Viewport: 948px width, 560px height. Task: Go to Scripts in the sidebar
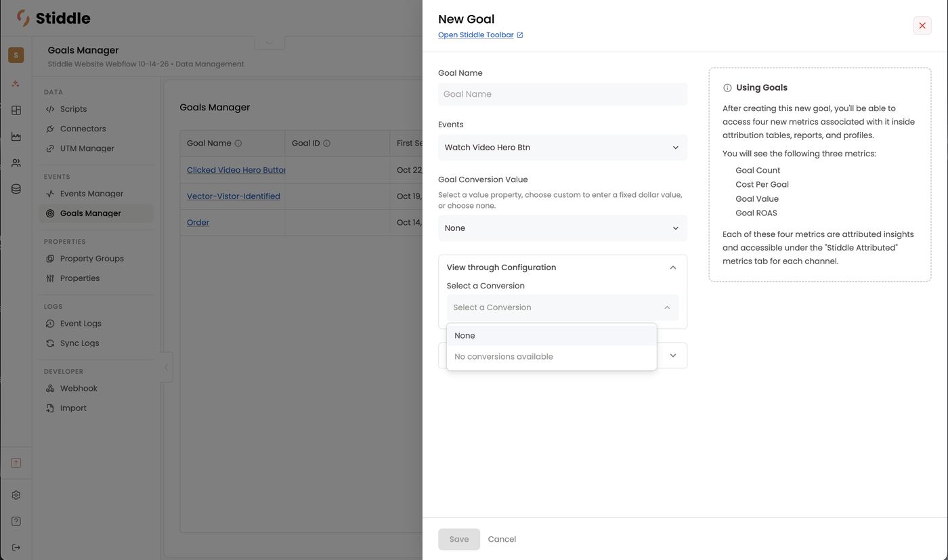coord(96,109)
